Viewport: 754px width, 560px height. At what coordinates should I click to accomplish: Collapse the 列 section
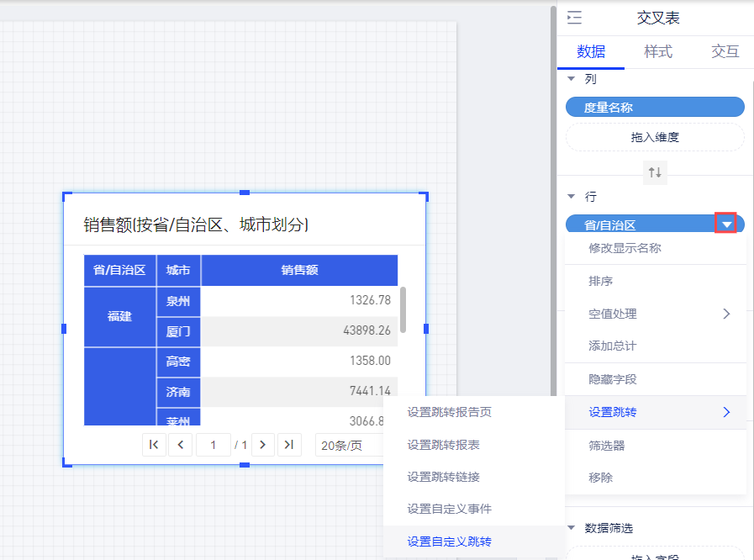pyautogui.click(x=572, y=78)
